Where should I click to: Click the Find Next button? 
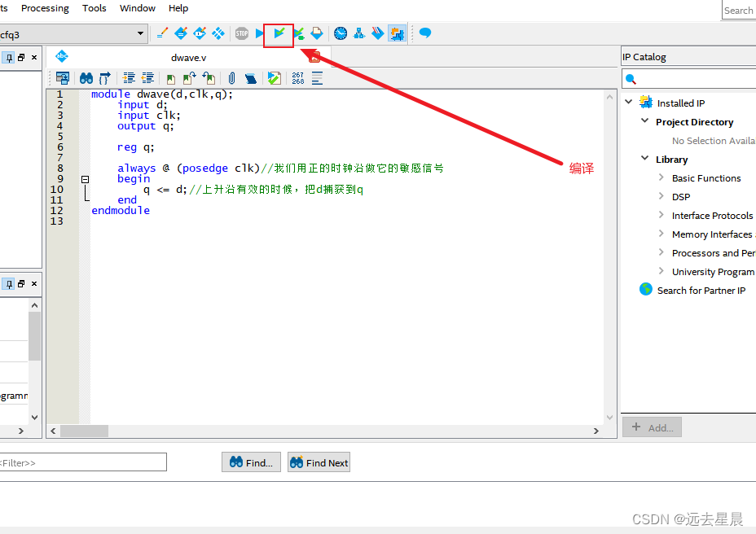pyautogui.click(x=319, y=462)
